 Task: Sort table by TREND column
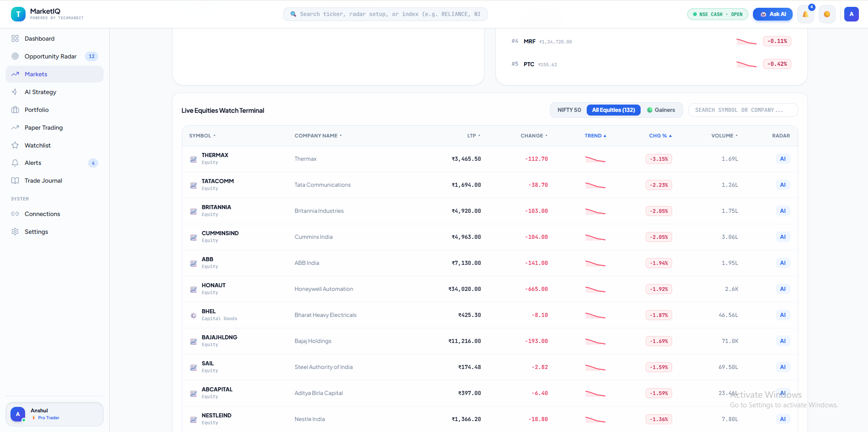(x=595, y=136)
